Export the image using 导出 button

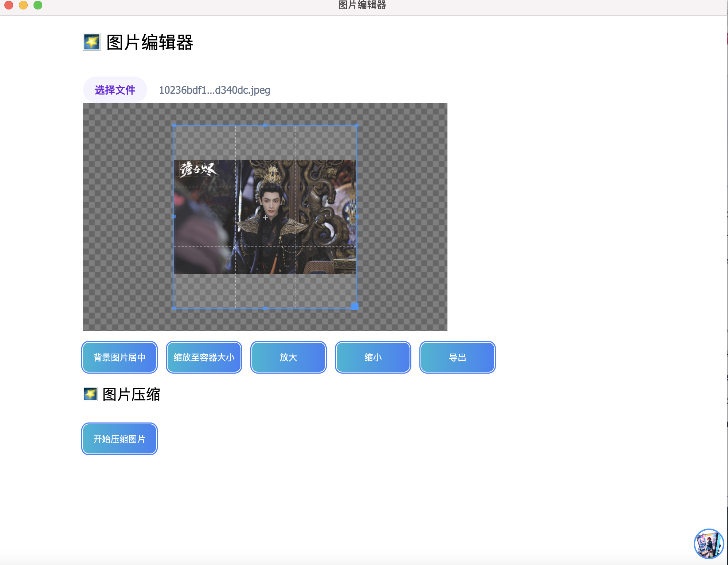click(x=458, y=357)
